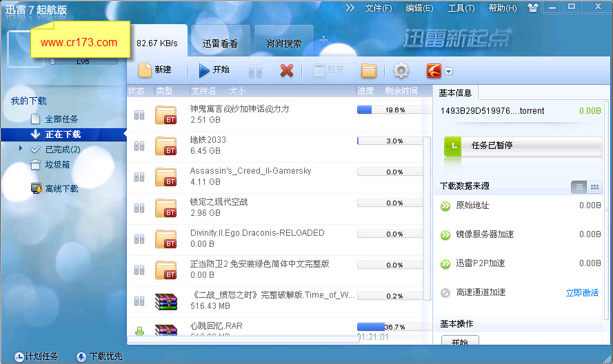
Task: Click the 镜像服务器加速 green icon
Action: tap(445, 235)
